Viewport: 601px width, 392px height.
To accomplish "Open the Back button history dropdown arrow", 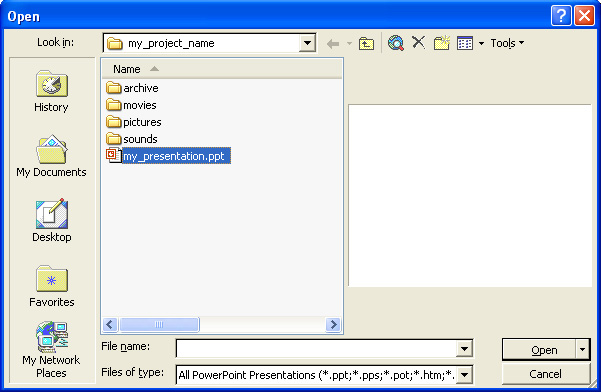I will pos(349,44).
